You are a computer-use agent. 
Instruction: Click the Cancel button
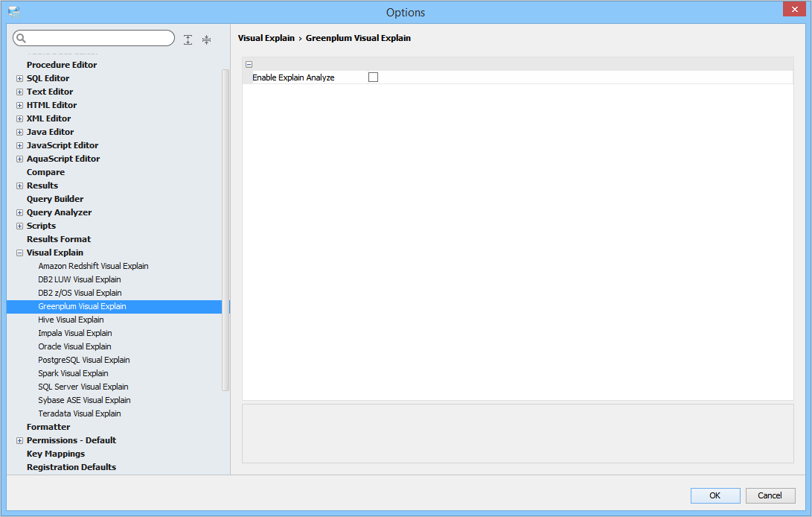(x=770, y=495)
